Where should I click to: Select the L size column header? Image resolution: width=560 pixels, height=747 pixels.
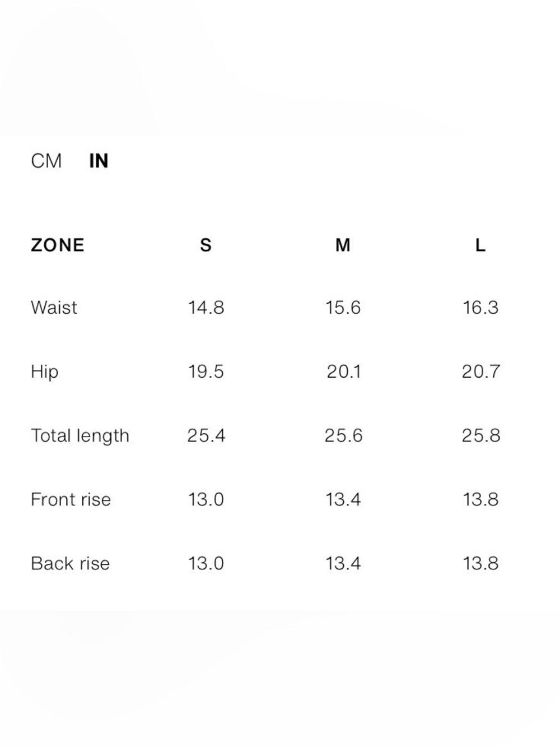480,245
